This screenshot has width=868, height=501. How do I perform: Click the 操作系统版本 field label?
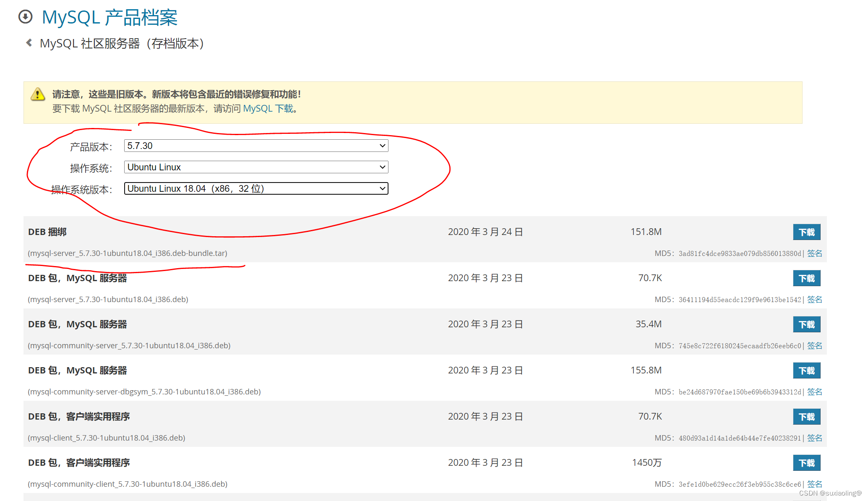pyautogui.click(x=82, y=190)
